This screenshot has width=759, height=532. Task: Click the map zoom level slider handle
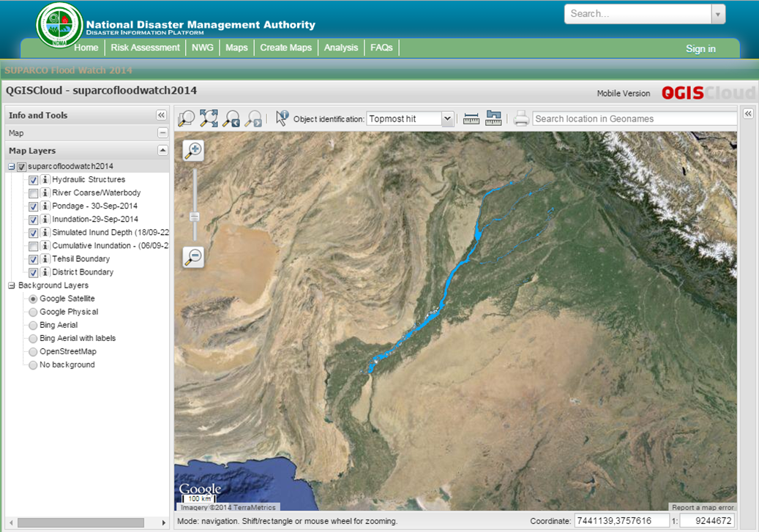pos(194,217)
